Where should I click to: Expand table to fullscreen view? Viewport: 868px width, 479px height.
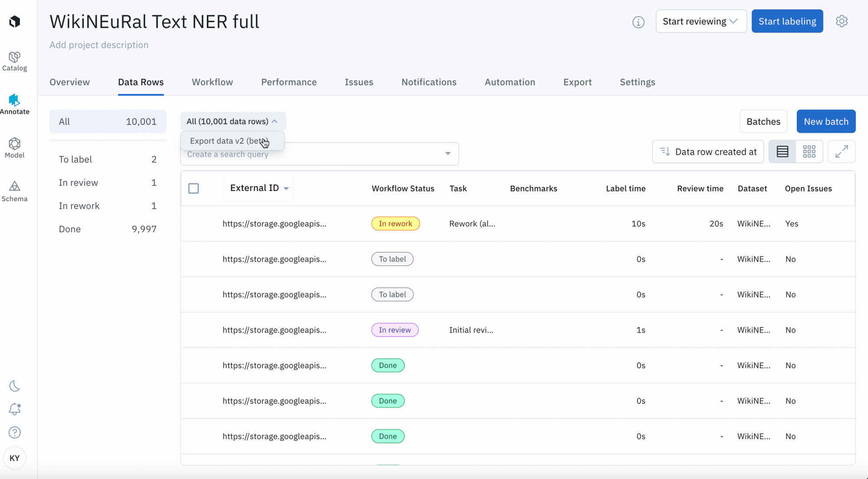(x=841, y=152)
